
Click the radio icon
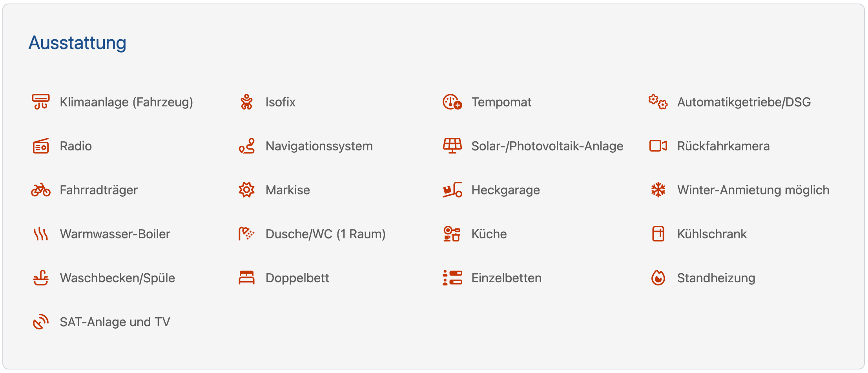click(40, 146)
